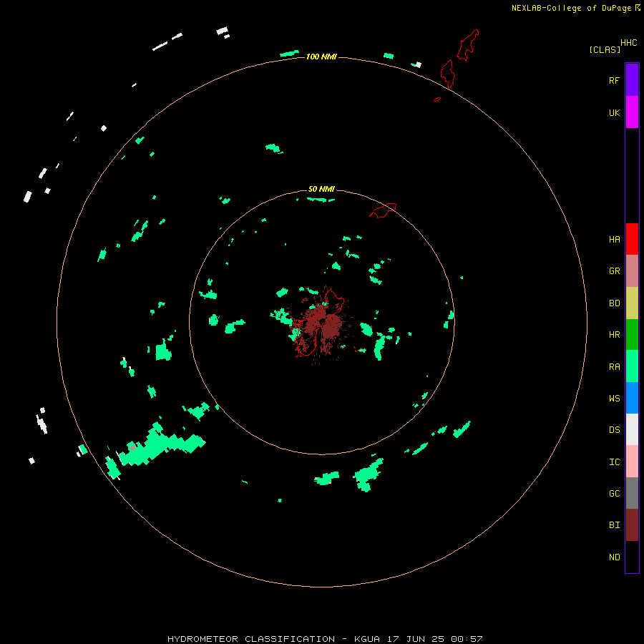Image resolution: width=644 pixels, height=644 pixels.
Task: Pick the RA bright green legend swatch
Action: [x=632, y=366]
